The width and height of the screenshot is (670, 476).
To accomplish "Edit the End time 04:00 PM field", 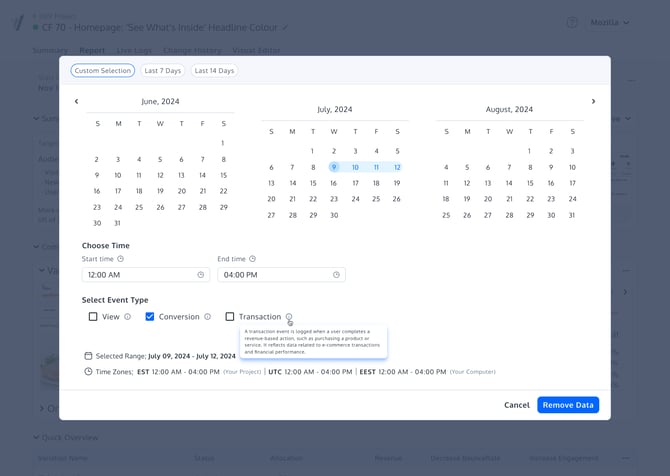I will [x=281, y=275].
